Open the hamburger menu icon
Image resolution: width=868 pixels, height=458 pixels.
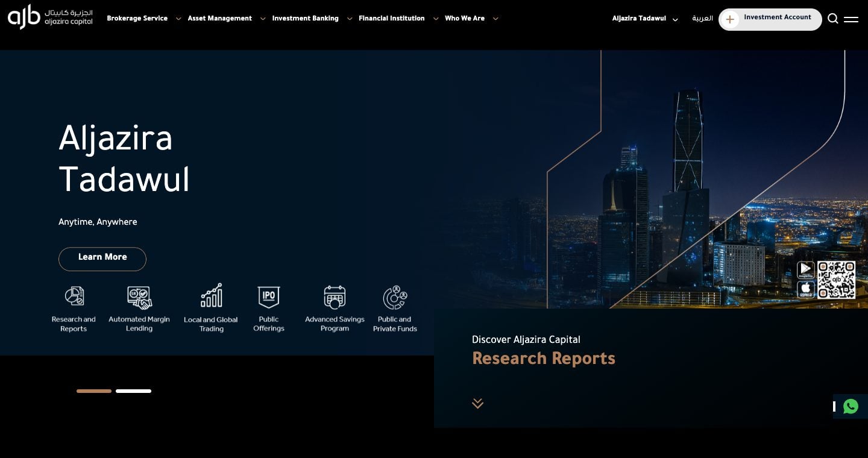tap(851, 19)
